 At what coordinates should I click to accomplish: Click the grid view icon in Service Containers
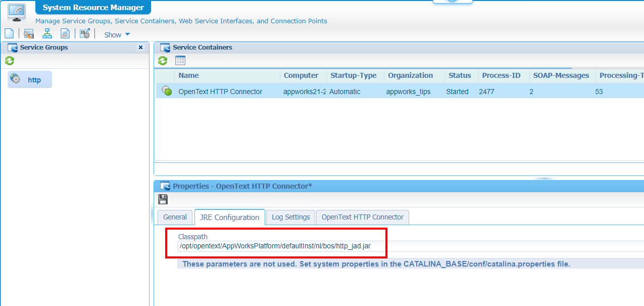180,61
